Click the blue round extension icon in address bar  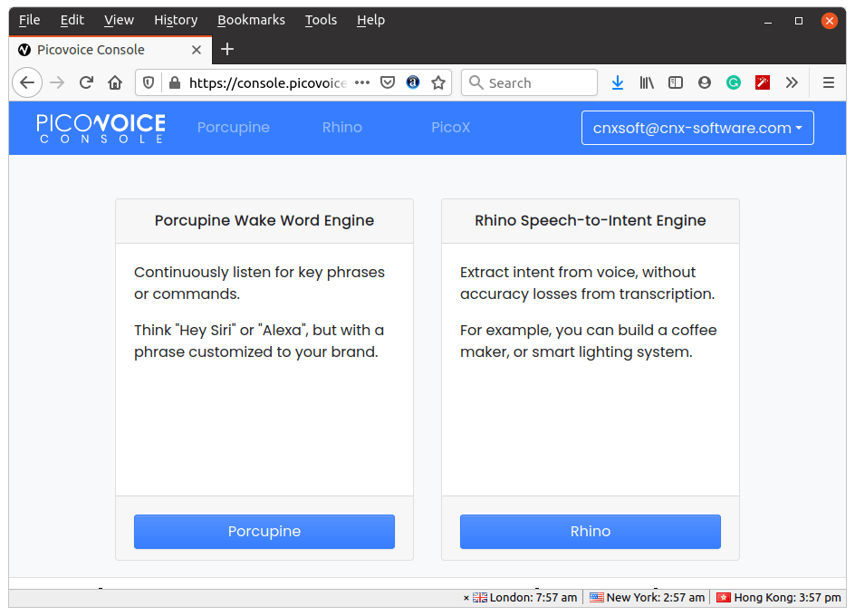click(413, 82)
